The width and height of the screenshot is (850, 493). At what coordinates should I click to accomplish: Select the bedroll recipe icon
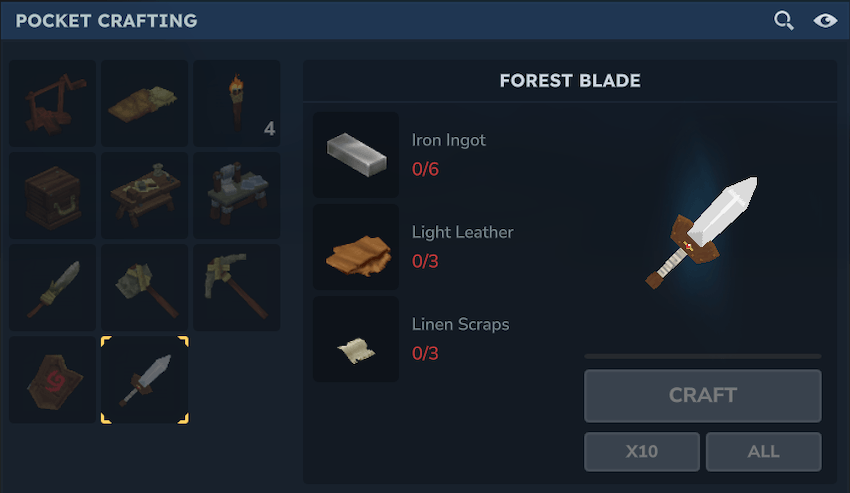coord(145,103)
